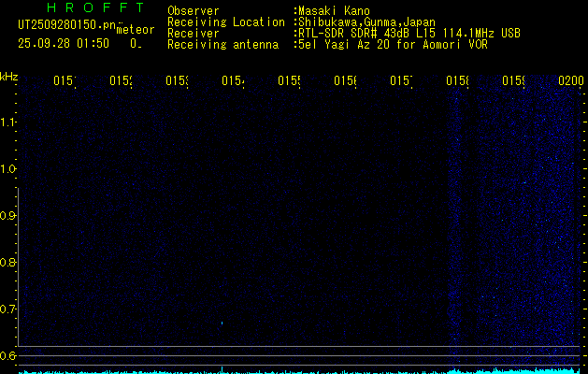Select Shibukawa,Gunma,Japan location text
The width and height of the screenshot is (588, 374).
pyautogui.click(x=366, y=22)
